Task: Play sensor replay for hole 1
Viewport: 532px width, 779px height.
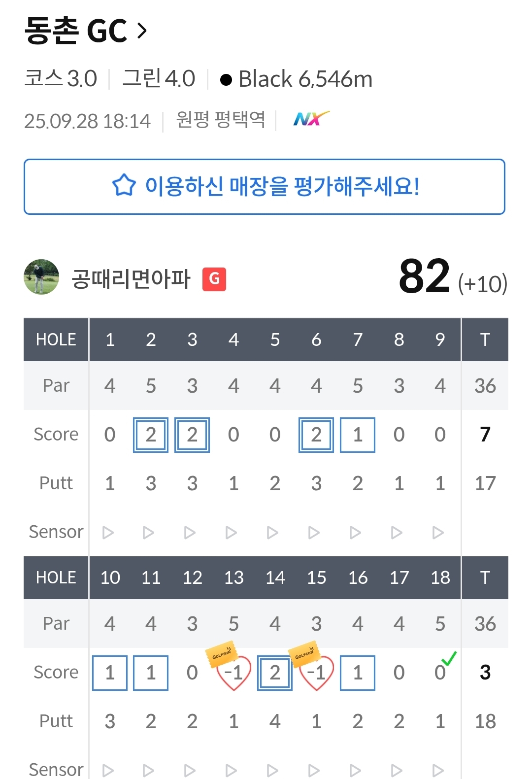Action: (108, 533)
